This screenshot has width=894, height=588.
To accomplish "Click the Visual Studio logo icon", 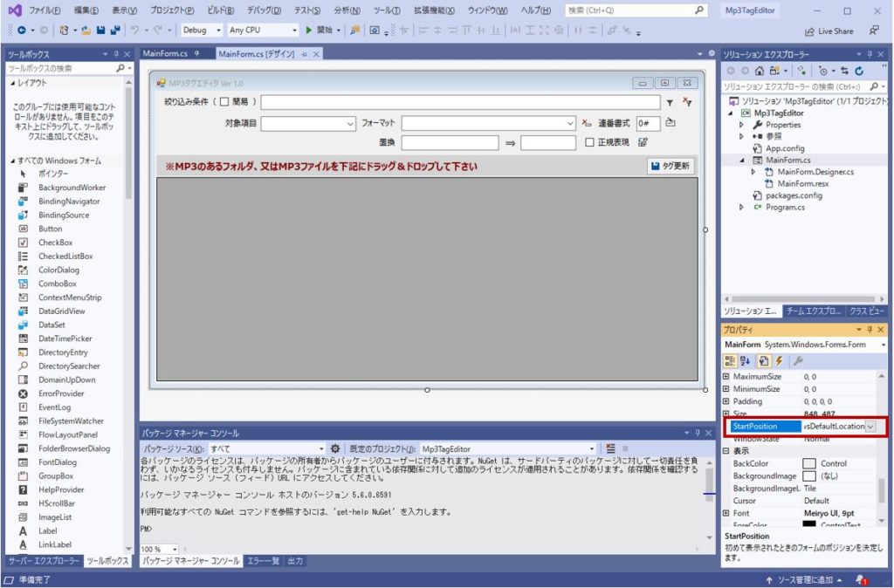I will click(x=15, y=10).
